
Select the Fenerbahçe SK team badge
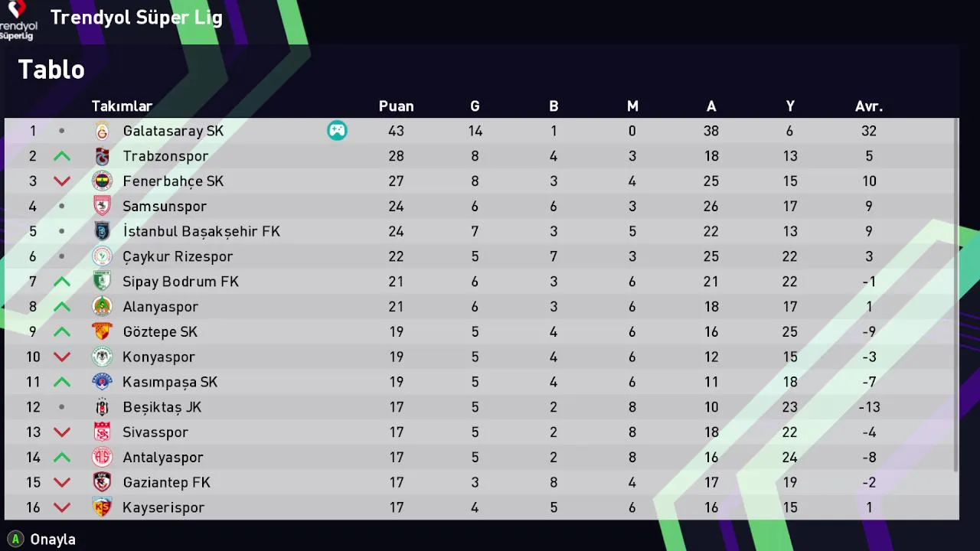coord(102,181)
